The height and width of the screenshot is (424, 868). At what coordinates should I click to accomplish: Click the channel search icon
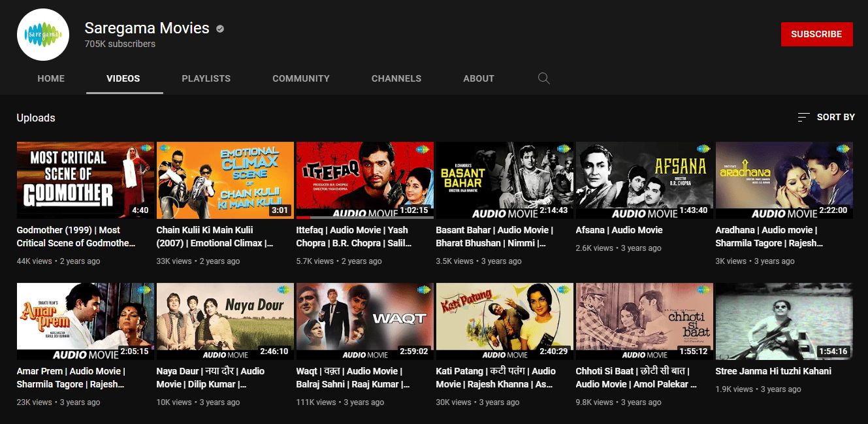tap(544, 78)
